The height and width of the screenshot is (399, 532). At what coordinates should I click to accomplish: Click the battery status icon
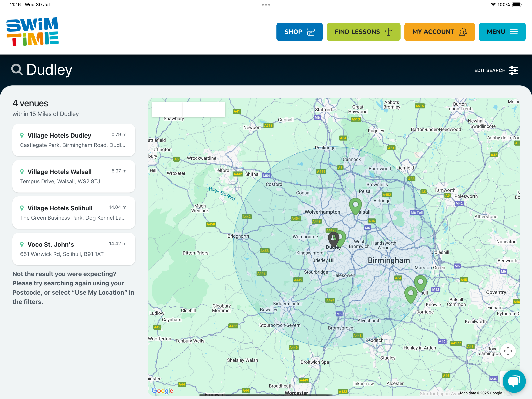[x=517, y=5]
